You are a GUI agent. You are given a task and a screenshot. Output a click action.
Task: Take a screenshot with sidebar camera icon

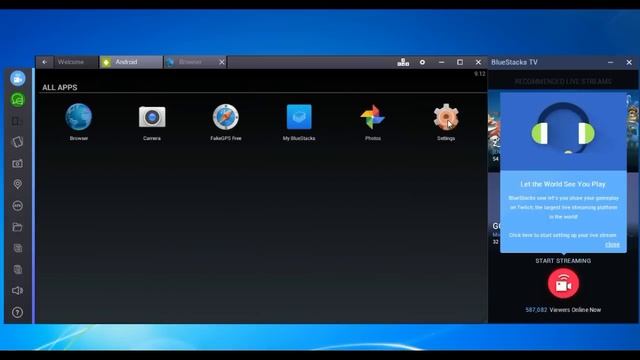(x=17, y=164)
